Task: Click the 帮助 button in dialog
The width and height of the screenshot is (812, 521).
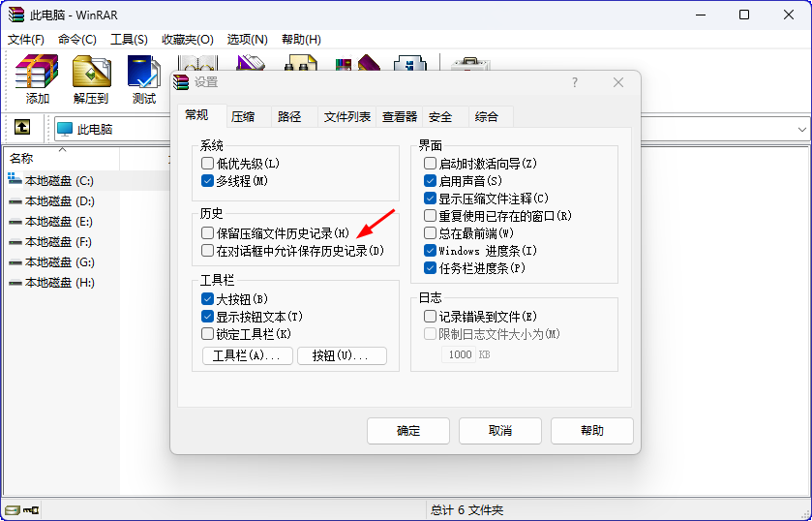Action: pos(592,431)
